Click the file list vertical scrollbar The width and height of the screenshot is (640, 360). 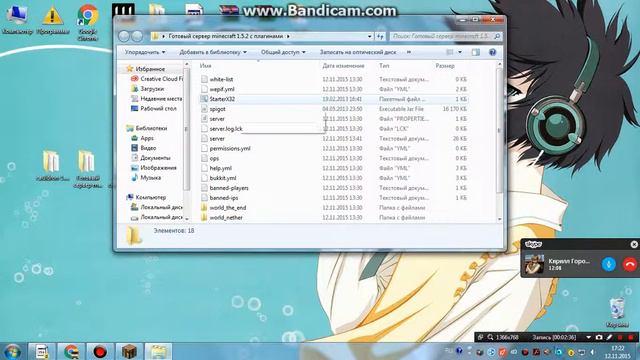coord(499,131)
